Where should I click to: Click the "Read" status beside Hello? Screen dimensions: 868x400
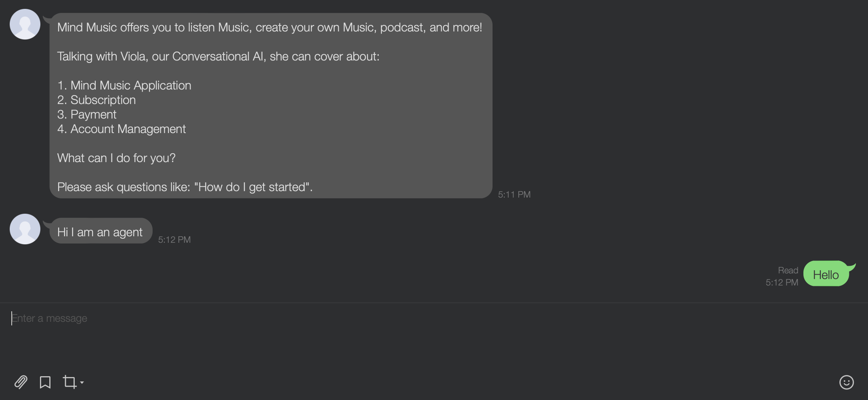click(788, 270)
